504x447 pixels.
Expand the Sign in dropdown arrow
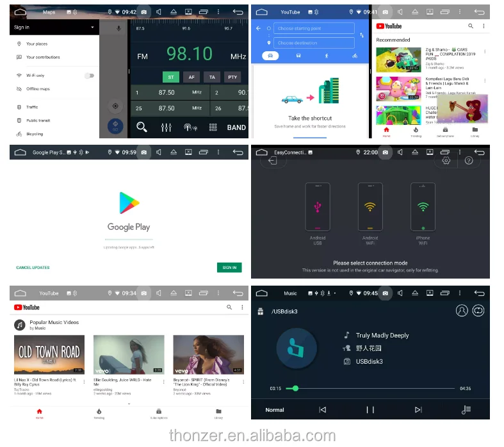pos(92,28)
